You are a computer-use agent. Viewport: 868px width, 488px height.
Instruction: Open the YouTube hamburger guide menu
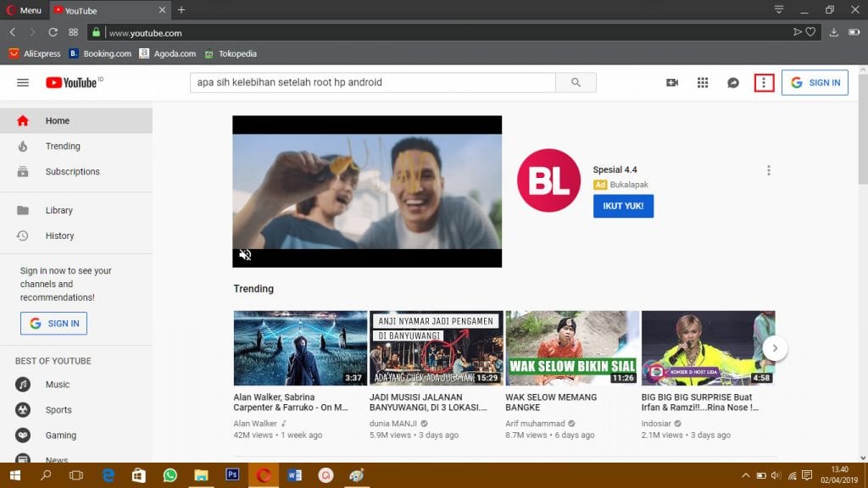[x=23, y=82]
